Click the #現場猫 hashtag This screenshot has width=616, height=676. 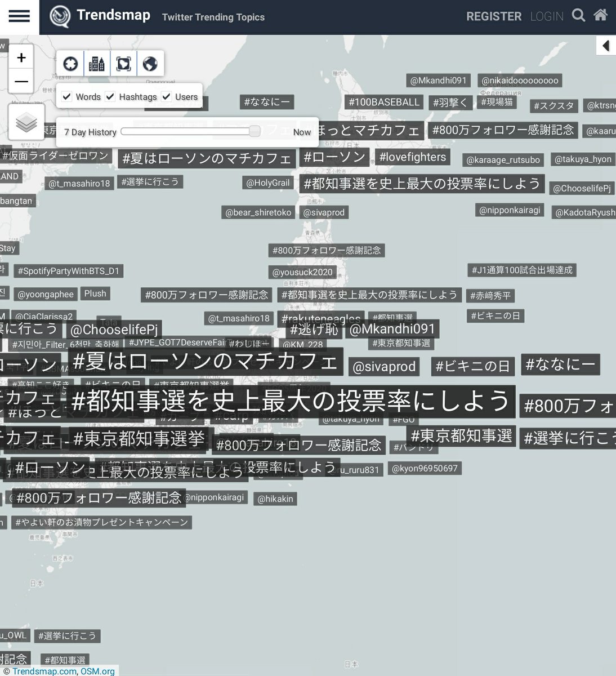497,102
